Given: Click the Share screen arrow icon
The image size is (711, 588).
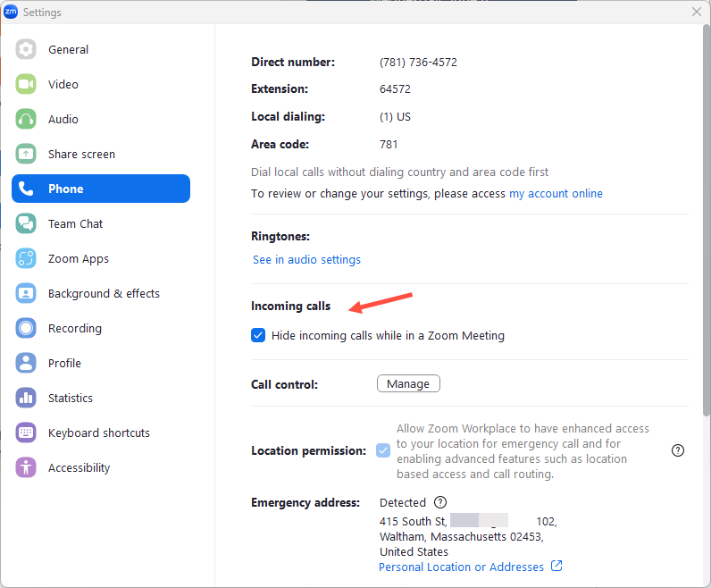Looking at the screenshot, I should click(x=26, y=154).
